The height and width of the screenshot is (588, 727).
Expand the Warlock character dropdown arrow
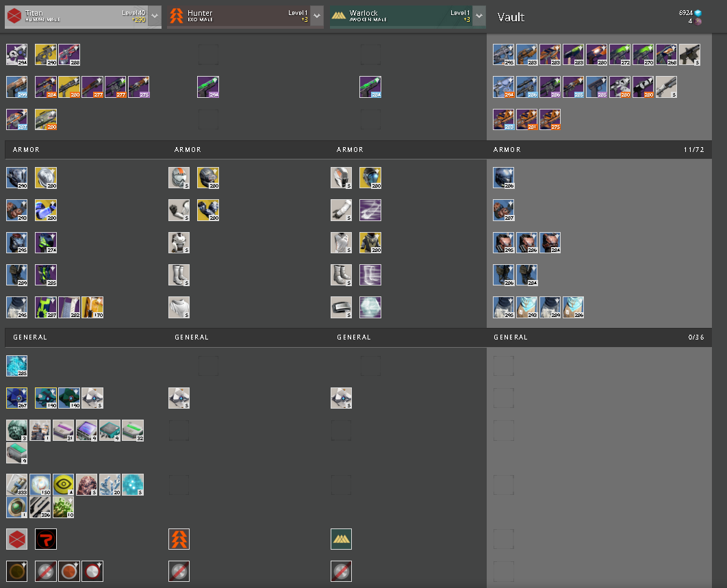479,16
